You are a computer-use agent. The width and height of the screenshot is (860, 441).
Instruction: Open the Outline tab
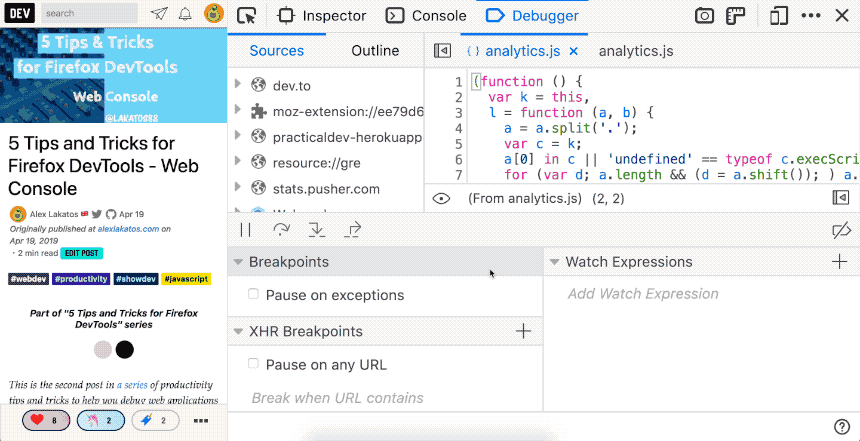(x=375, y=51)
